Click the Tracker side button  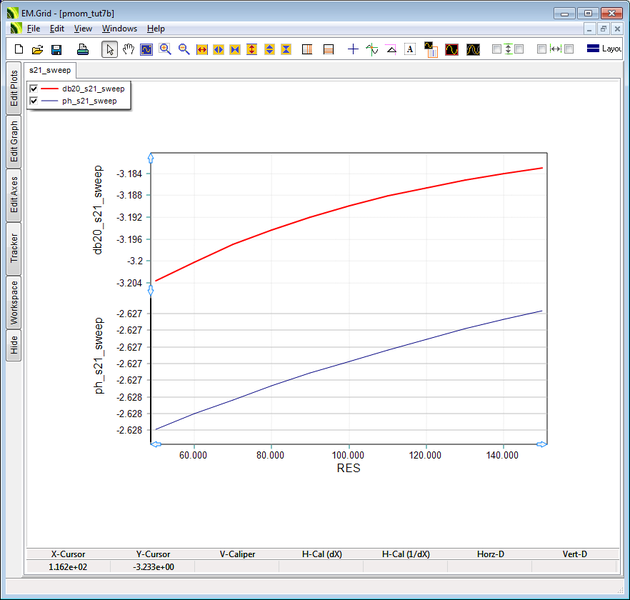coord(14,248)
